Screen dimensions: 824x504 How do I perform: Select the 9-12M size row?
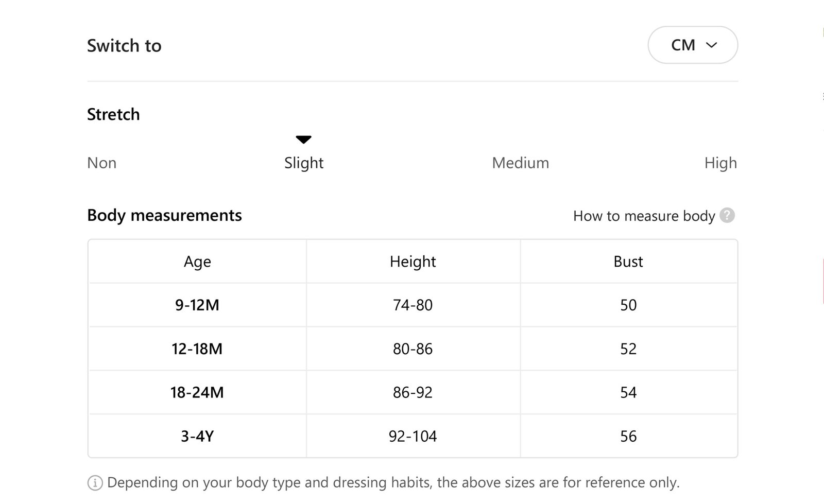pyautogui.click(x=413, y=305)
